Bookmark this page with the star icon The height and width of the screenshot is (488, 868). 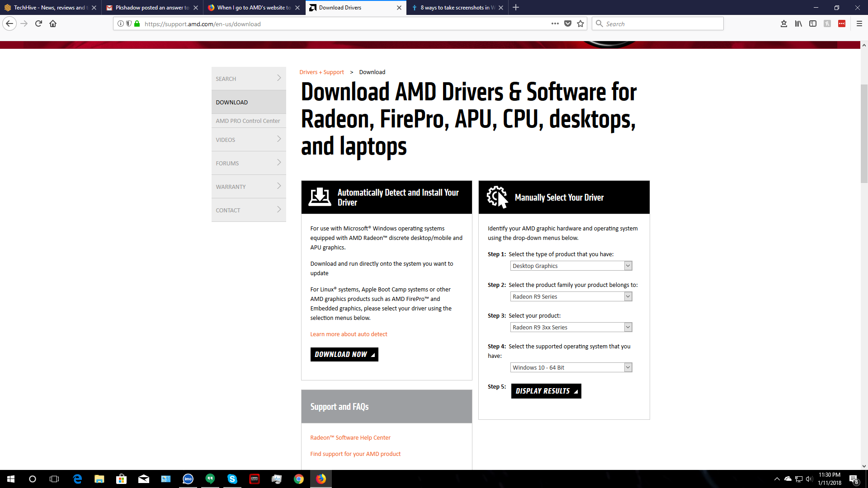point(580,23)
